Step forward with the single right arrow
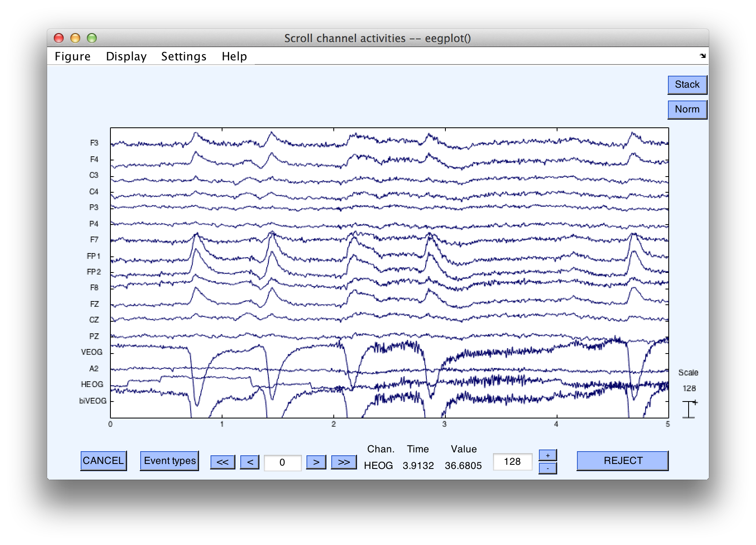The height and width of the screenshot is (545, 756). pyautogui.click(x=316, y=462)
